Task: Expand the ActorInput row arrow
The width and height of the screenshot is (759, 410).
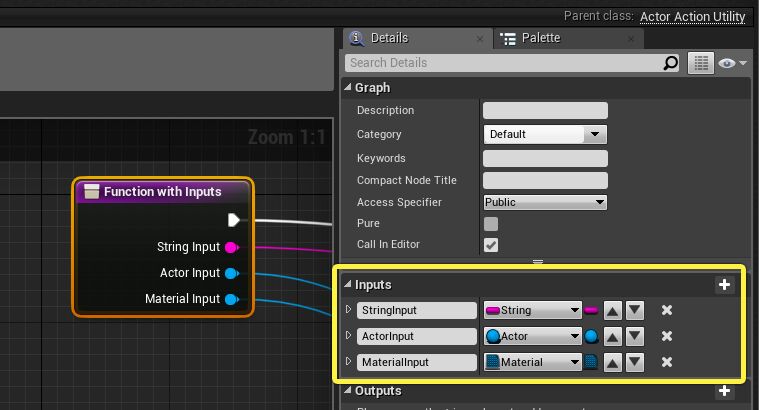Action: (x=348, y=335)
